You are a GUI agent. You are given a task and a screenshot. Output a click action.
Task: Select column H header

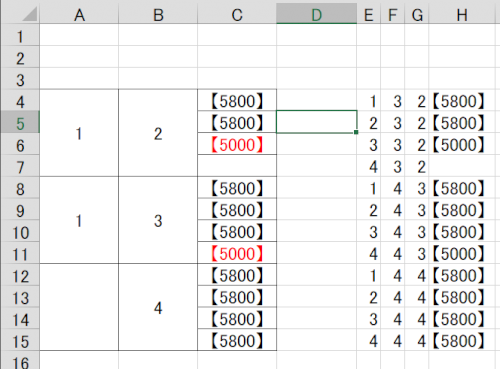[x=462, y=15]
